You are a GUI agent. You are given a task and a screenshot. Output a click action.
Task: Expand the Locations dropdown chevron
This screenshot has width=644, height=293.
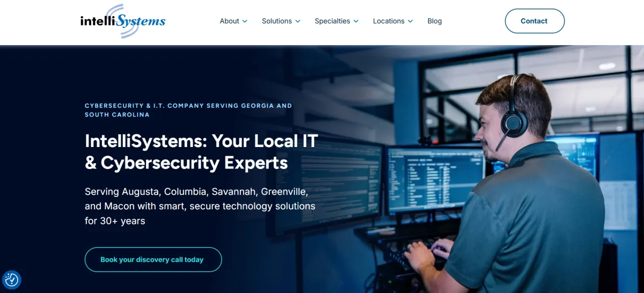[x=410, y=21]
